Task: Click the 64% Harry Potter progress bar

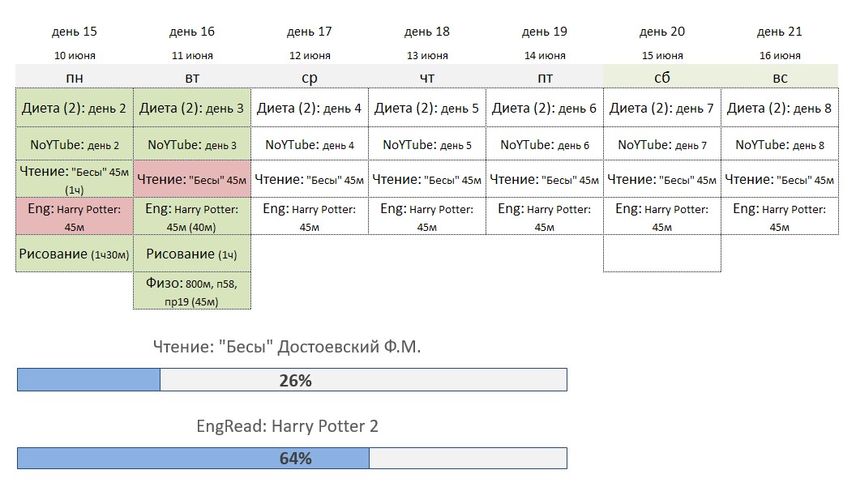Action: 292,458
